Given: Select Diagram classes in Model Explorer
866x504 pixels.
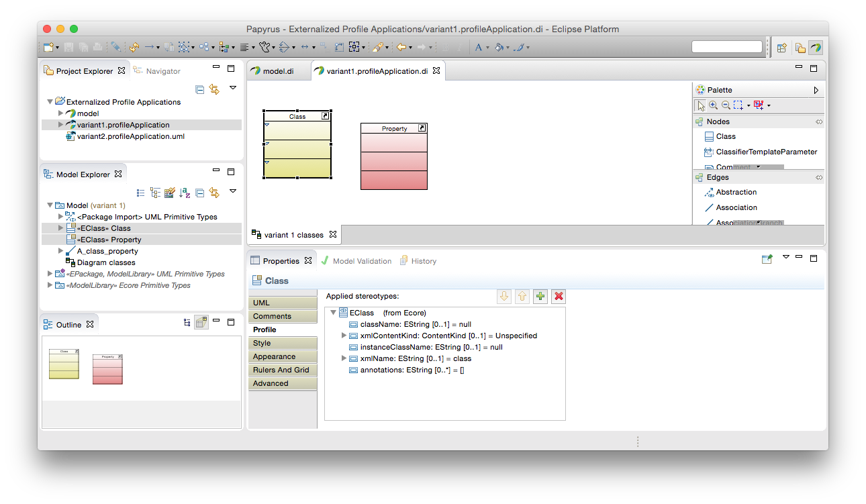Looking at the screenshot, I should (100, 262).
